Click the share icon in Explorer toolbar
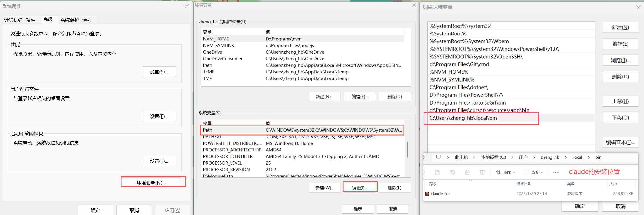644x215 pixels. (x=467, y=172)
